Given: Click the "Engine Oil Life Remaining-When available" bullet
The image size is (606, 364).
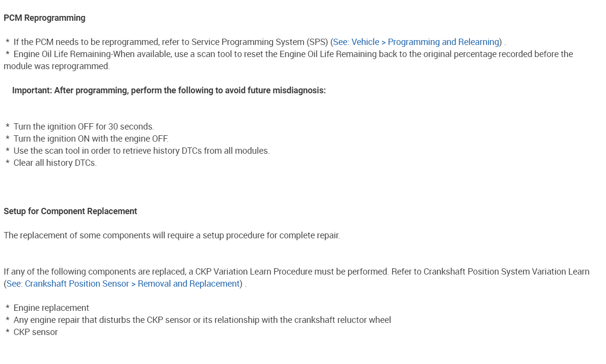Looking at the screenshot, I should [92, 54].
